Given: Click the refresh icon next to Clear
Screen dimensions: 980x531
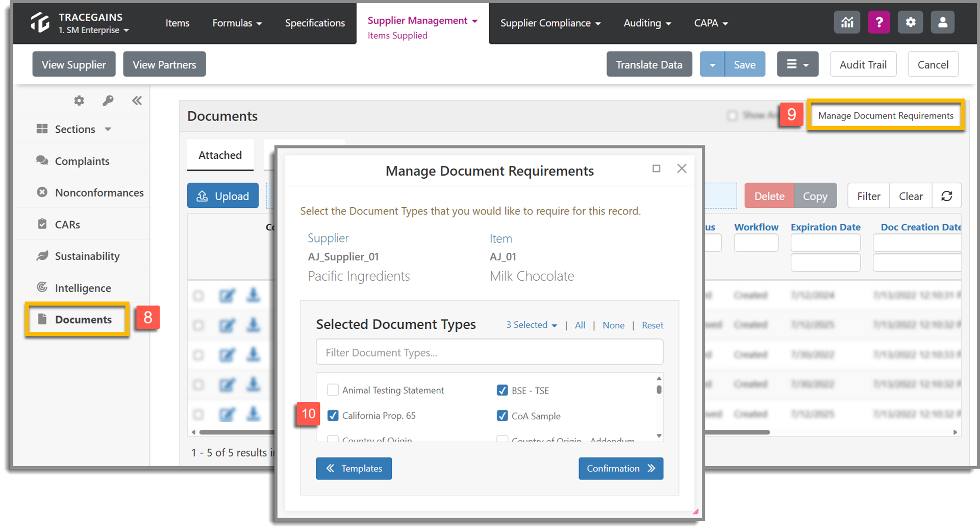Looking at the screenshot, I should [947, 196].
